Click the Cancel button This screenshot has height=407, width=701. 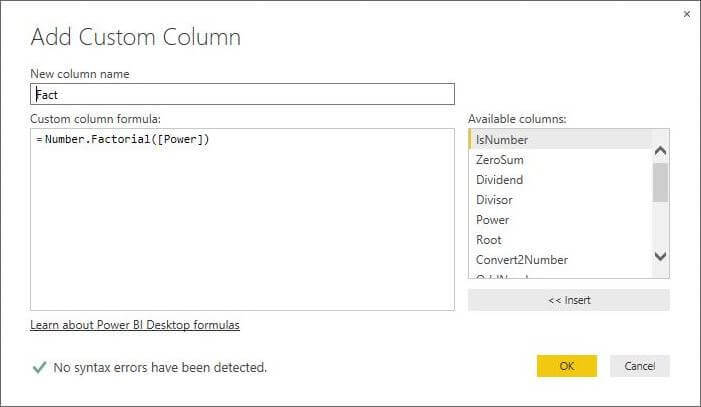click(639, 366)
